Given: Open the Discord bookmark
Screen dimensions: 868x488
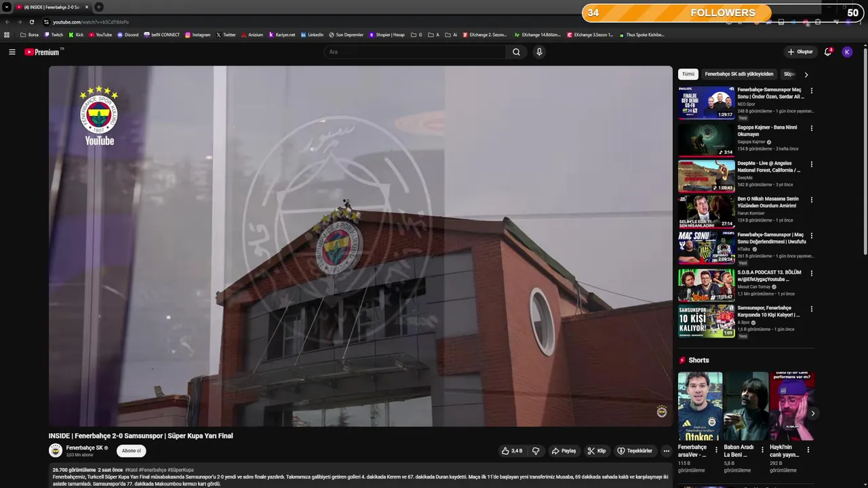Looking at the screenshot, I should [127, 35].
